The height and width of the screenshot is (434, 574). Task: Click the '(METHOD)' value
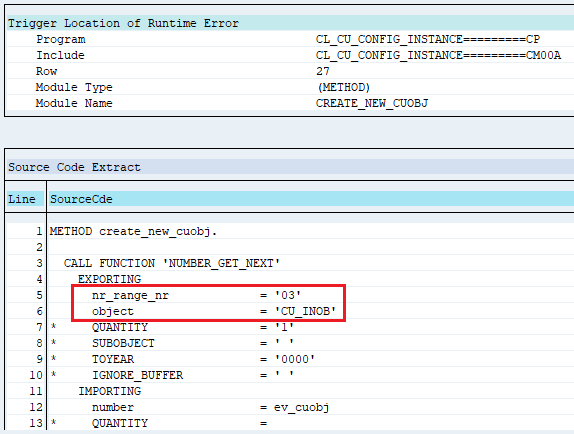pos(344,87)
